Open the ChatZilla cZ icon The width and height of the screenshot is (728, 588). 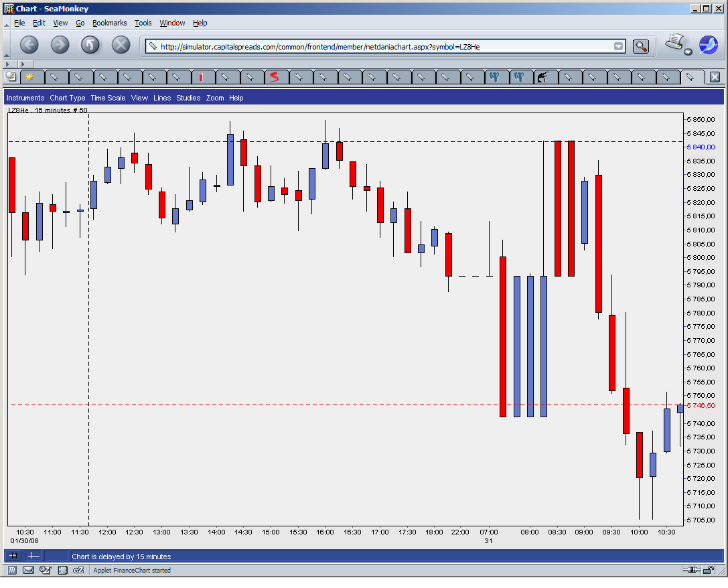pyautogui.click(x=78, y=570)
